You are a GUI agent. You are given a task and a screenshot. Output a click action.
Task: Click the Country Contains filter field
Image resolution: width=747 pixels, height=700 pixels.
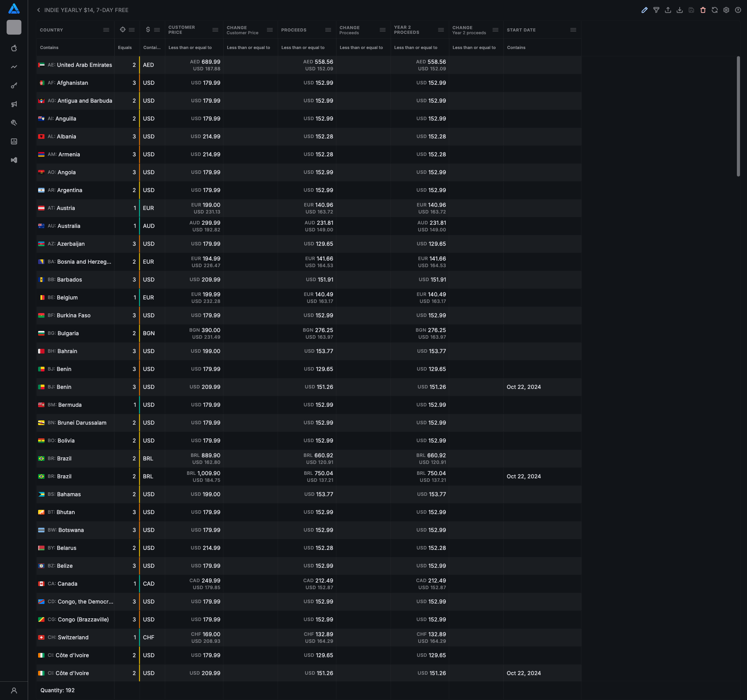click(75, 47)
